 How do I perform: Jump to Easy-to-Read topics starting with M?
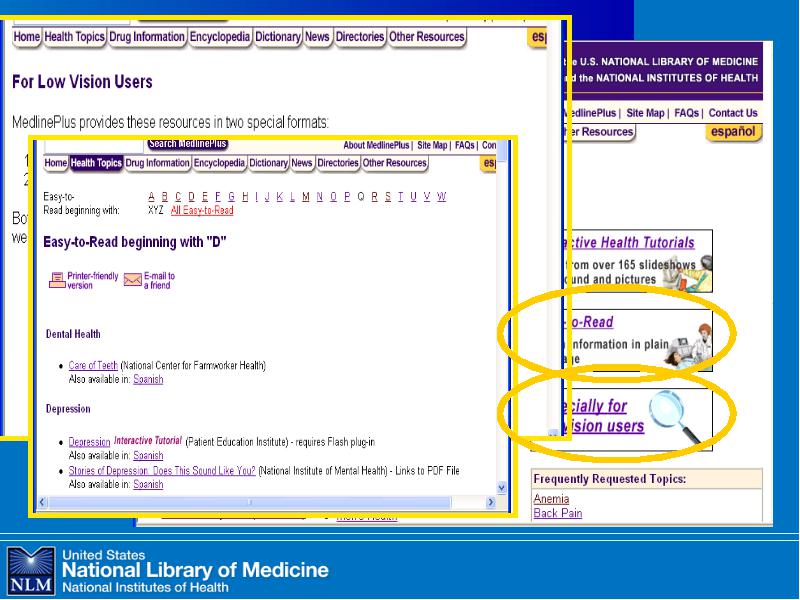(306, 196)
